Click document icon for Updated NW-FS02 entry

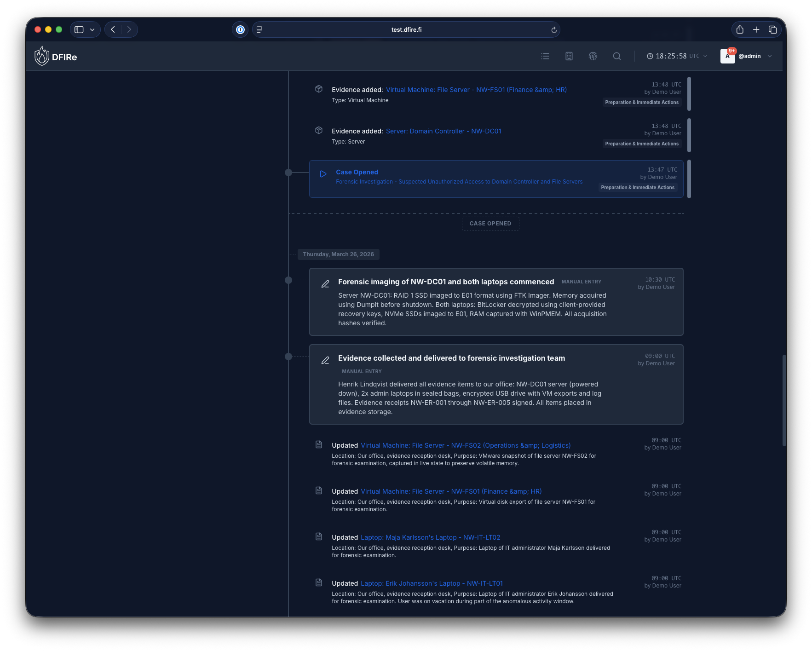pos(319,444)
